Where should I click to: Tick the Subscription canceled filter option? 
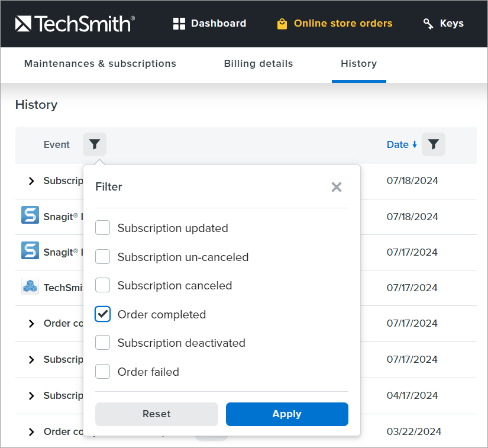(x=103, y=285)
